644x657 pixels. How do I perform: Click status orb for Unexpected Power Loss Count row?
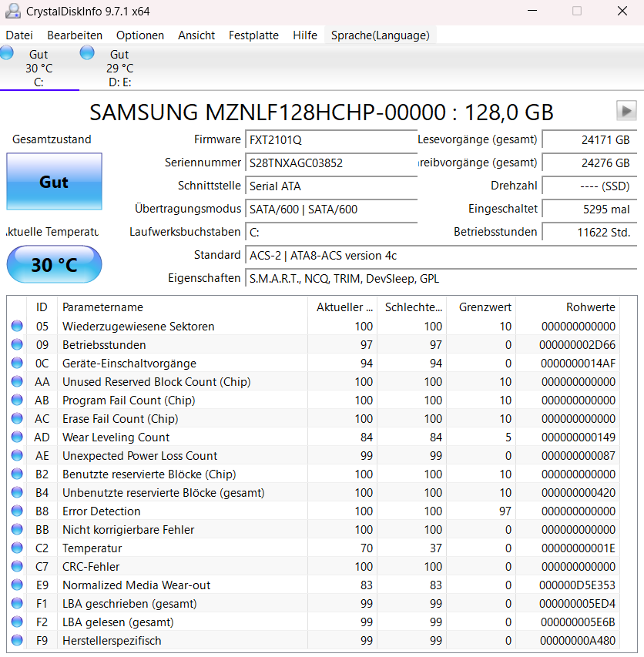[17, 455]
